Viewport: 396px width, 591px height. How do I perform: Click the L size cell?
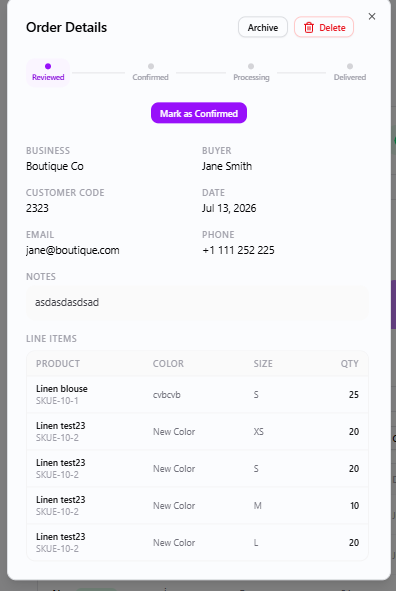(256, 542)
